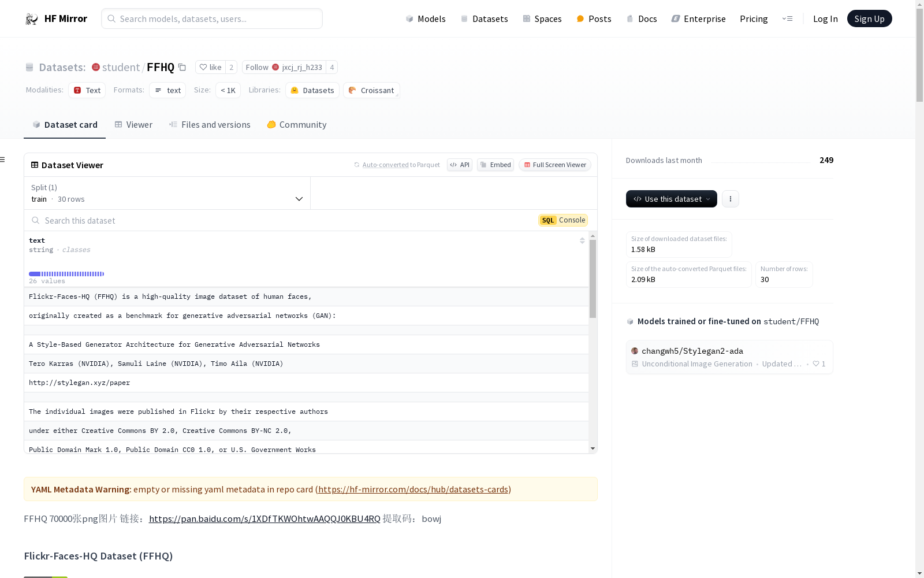Screen dimensions: 924x578
Task: Open the Community tab
Action: [x=297, y=125]
